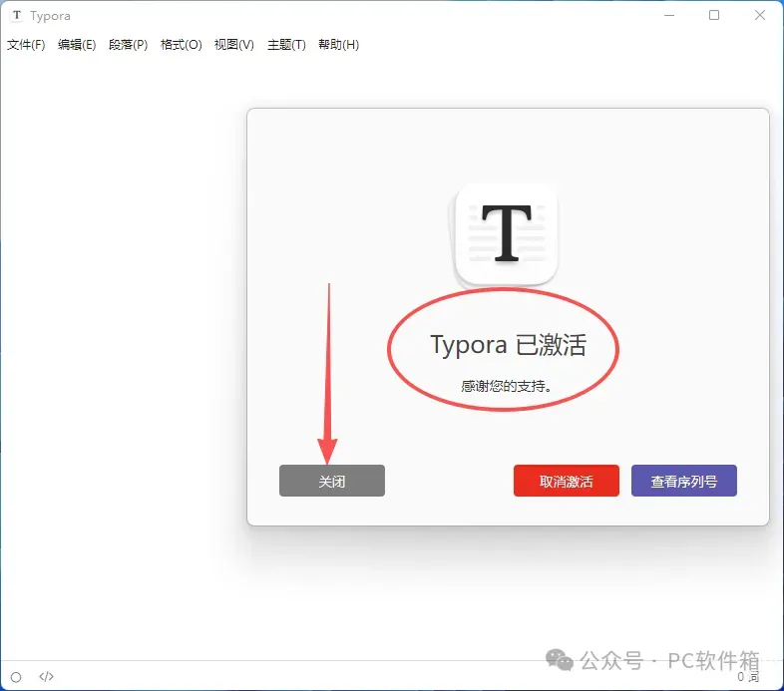Open the 视图(V) menu
This screenshot has width=784, height=691.
tap(234, 45)
